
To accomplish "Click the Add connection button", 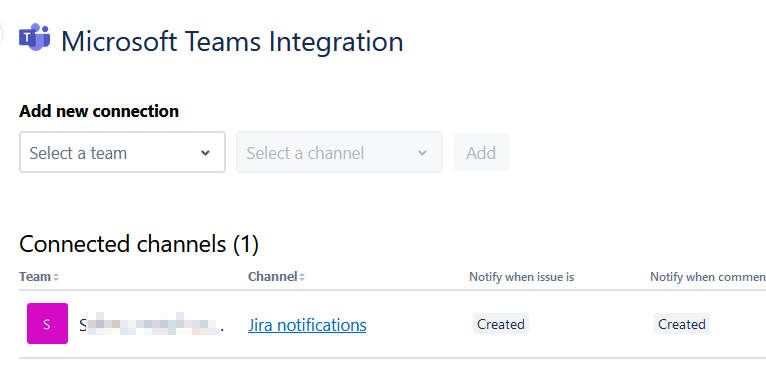I will 481,152.
